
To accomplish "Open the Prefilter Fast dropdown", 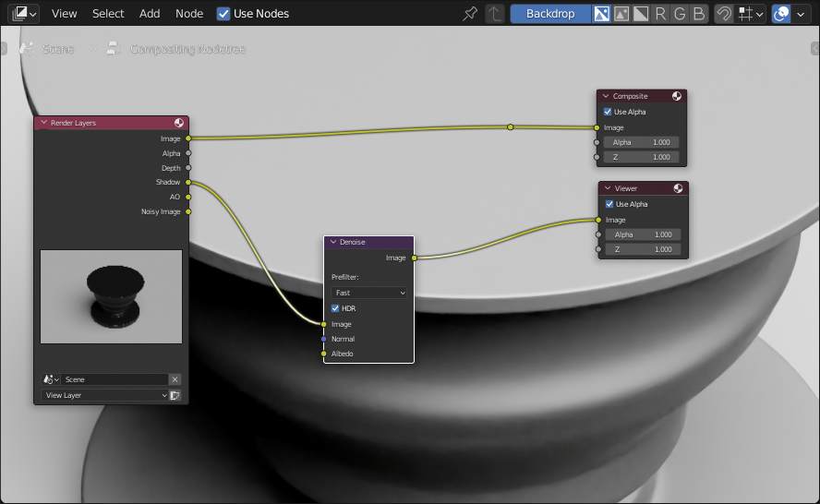I will 368,293.
